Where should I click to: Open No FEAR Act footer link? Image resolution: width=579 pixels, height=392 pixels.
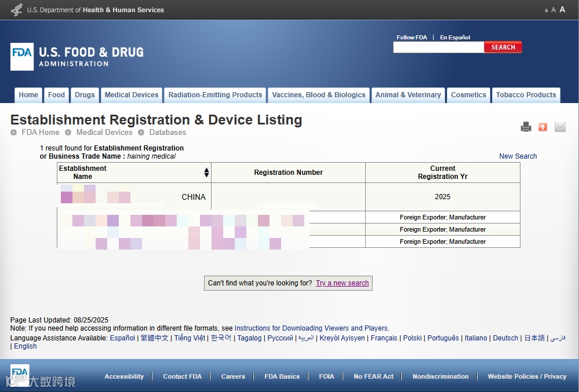373,376
